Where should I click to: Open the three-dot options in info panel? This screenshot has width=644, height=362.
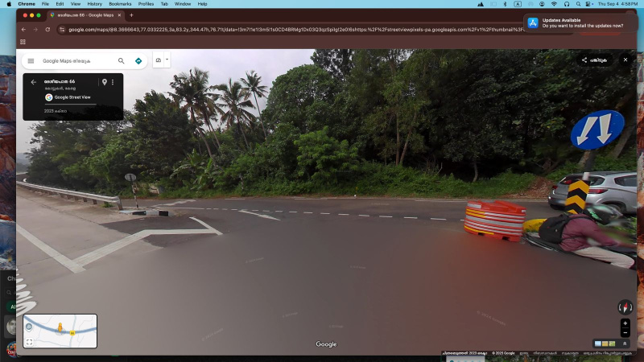tap(113, 82)
